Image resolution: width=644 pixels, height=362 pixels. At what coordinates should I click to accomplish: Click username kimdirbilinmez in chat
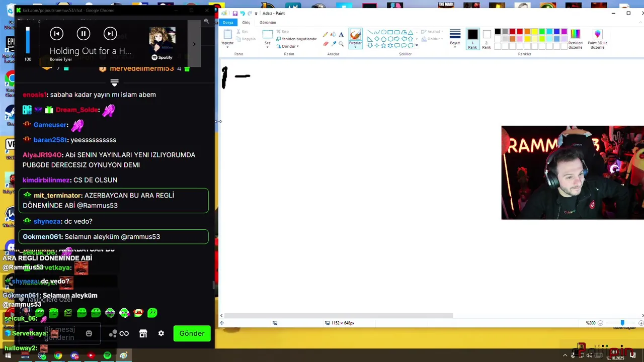46,180
